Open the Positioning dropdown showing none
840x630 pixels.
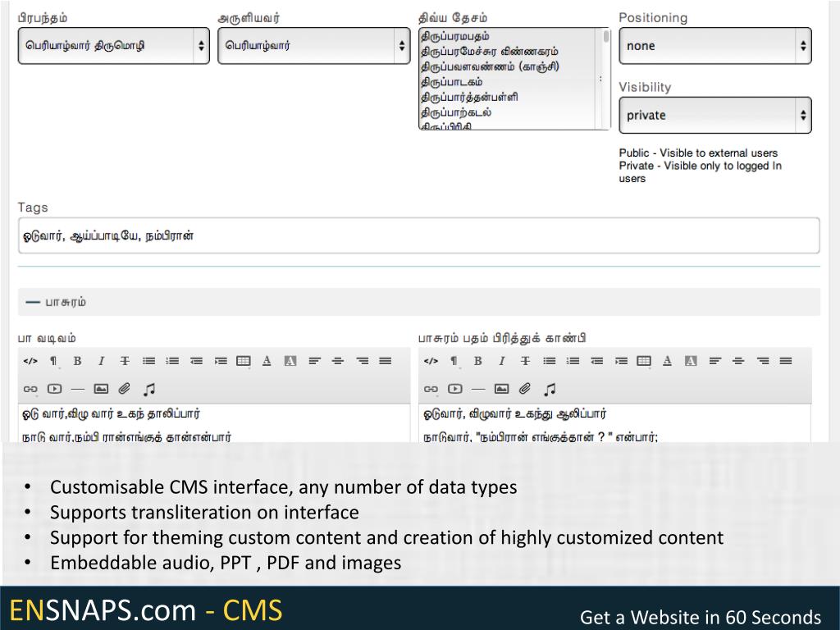714,46
